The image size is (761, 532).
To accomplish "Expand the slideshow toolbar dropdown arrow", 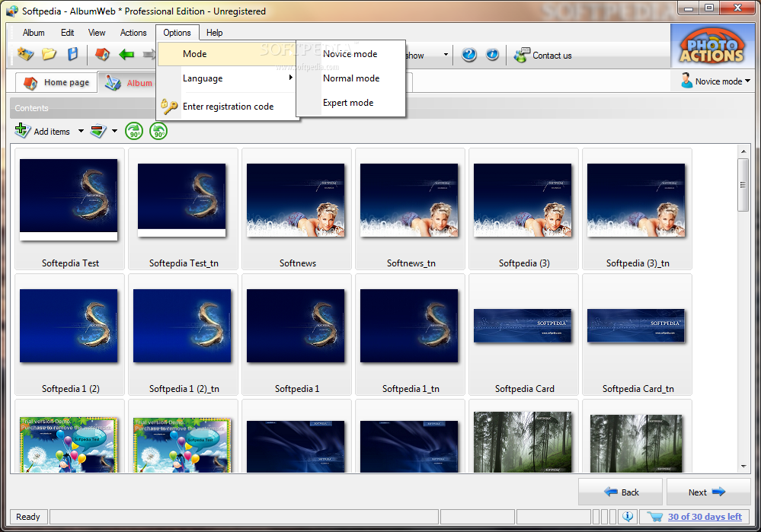I will click(446, 54).
